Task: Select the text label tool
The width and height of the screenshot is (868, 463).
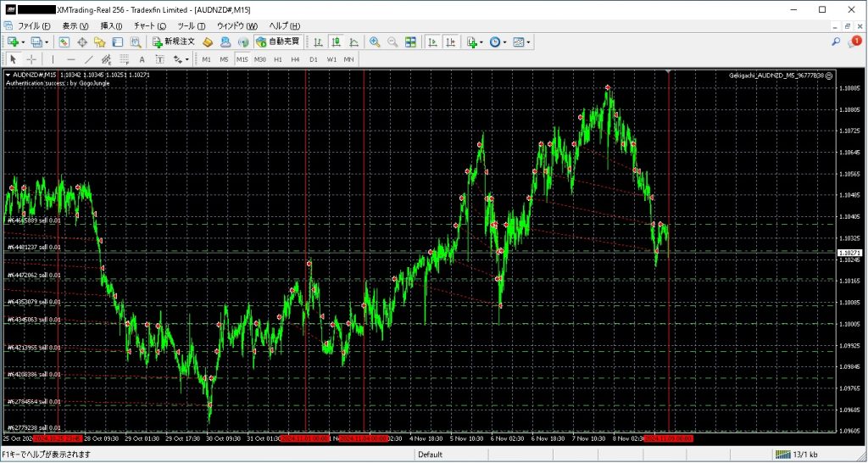Action: point(142,59)
